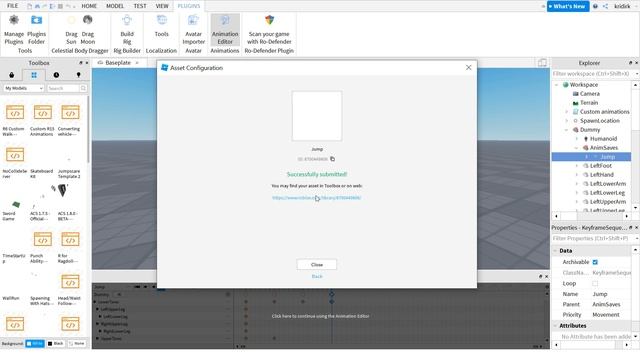The height and width of the screenshot is (360, 640).
Task: Select the Converting vehicle model
Action: click(70, 120)
